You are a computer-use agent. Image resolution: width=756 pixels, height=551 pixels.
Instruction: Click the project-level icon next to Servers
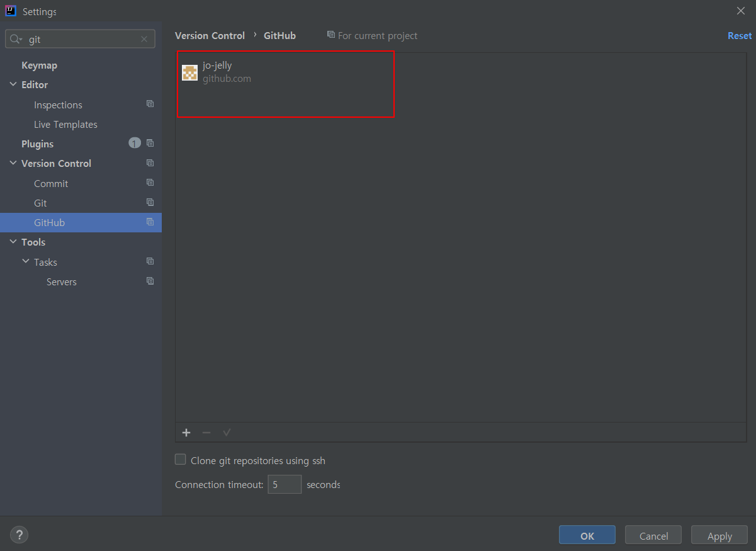click(150, 281)
